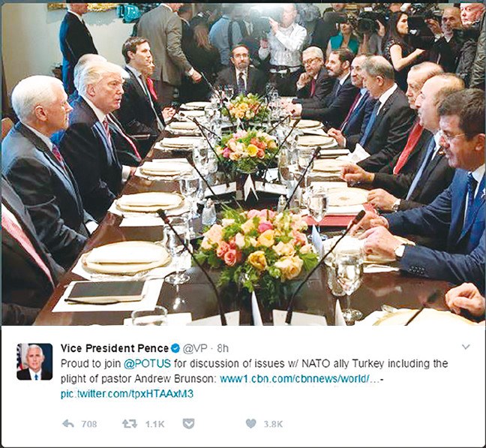The width and height of the screenshot is (486, 448).
Task: Follow the pic.twitter.com/tpxHTAAxM3 link
Action: [127, 394]
